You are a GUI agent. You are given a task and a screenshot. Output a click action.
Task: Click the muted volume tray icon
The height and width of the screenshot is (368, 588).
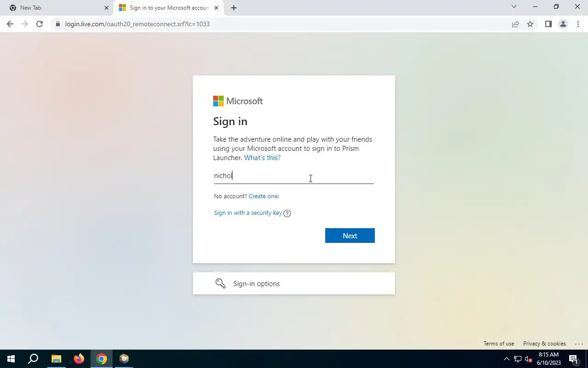click(529, 359)
